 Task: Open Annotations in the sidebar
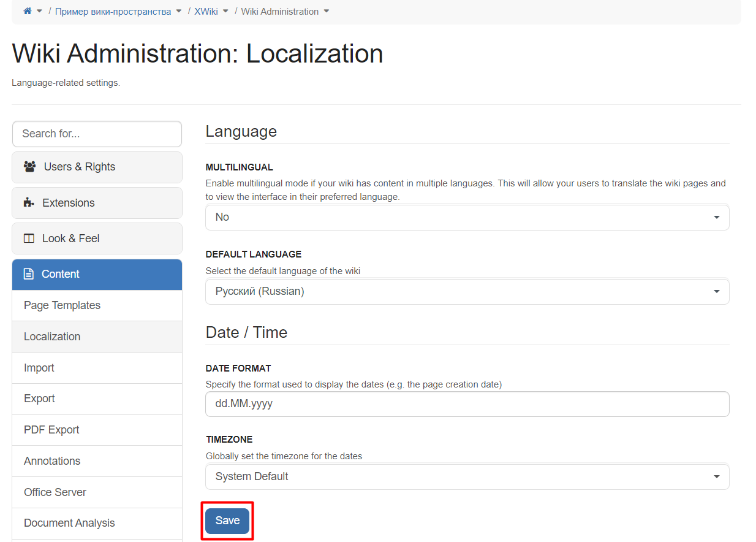[x=97, y=461]
